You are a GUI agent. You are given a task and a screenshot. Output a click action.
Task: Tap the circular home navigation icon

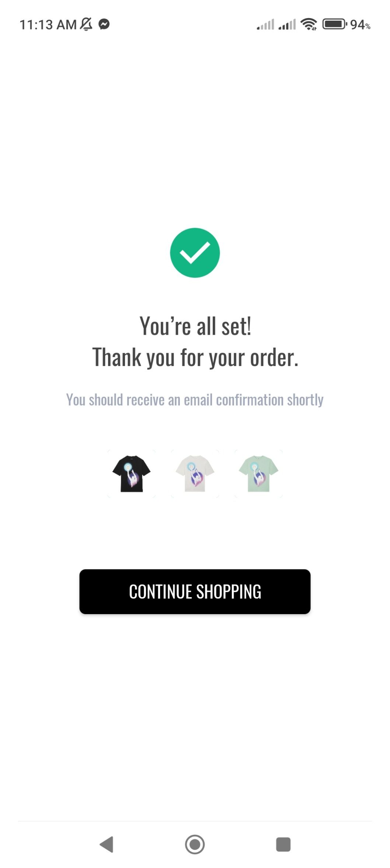195,844
